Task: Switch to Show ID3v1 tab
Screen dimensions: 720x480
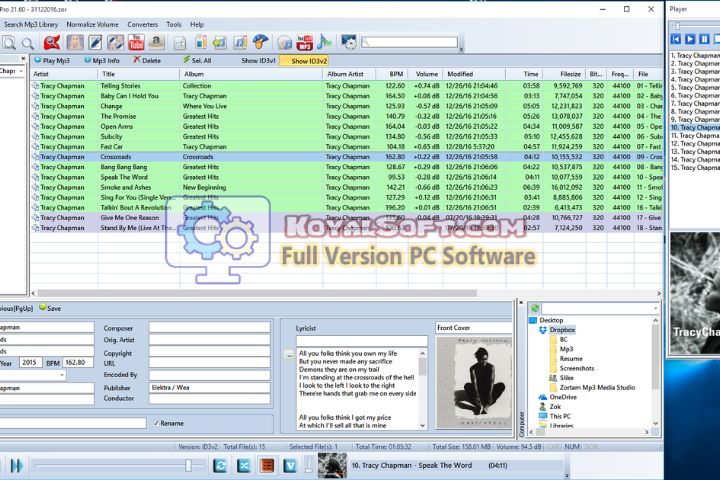Action: [x=258, y=61]
